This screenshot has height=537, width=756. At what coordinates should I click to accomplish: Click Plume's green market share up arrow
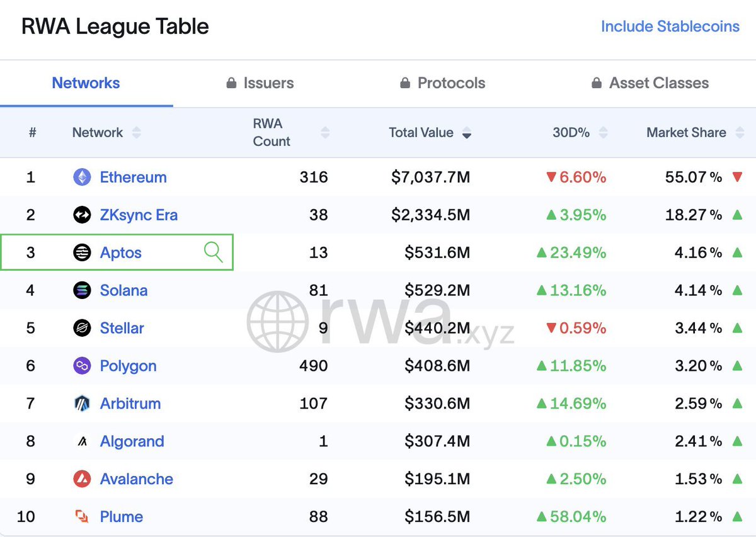coord(737,517)
